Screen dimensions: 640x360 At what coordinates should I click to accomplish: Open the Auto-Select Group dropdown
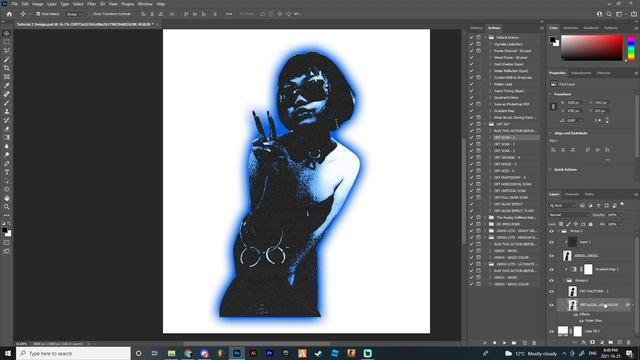tap(73, 14)
